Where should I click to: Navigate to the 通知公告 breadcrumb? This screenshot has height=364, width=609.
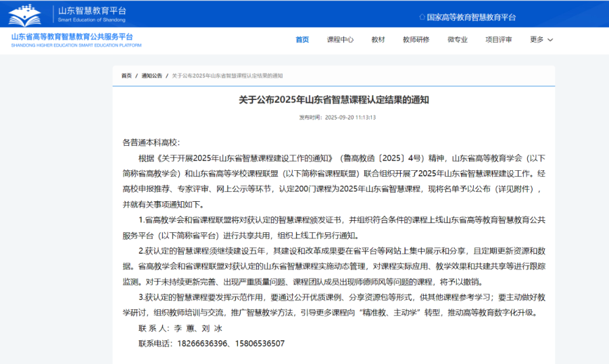pos(152,76)
